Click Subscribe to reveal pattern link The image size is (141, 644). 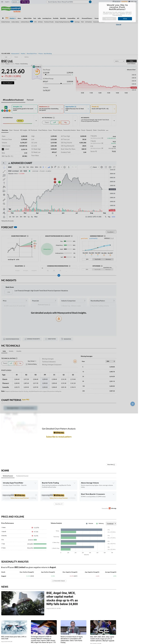(59, 437)
